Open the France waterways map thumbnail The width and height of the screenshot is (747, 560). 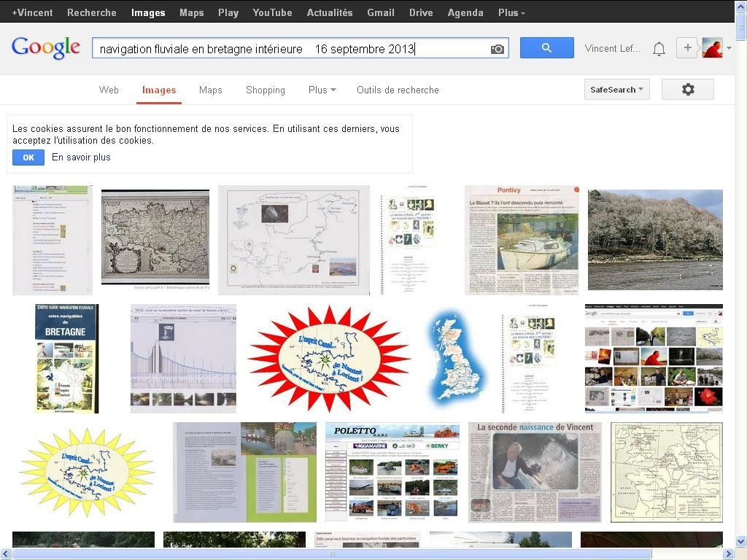tap(667, 472)
